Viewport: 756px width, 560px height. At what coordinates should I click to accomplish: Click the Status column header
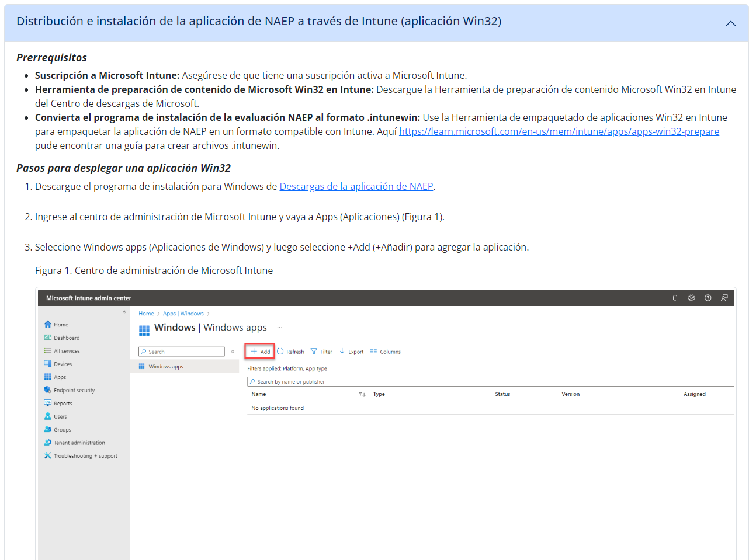point(502,394)
